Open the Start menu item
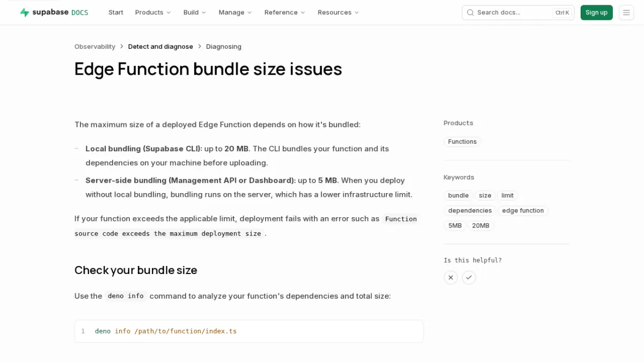 (x=116, y=12)
